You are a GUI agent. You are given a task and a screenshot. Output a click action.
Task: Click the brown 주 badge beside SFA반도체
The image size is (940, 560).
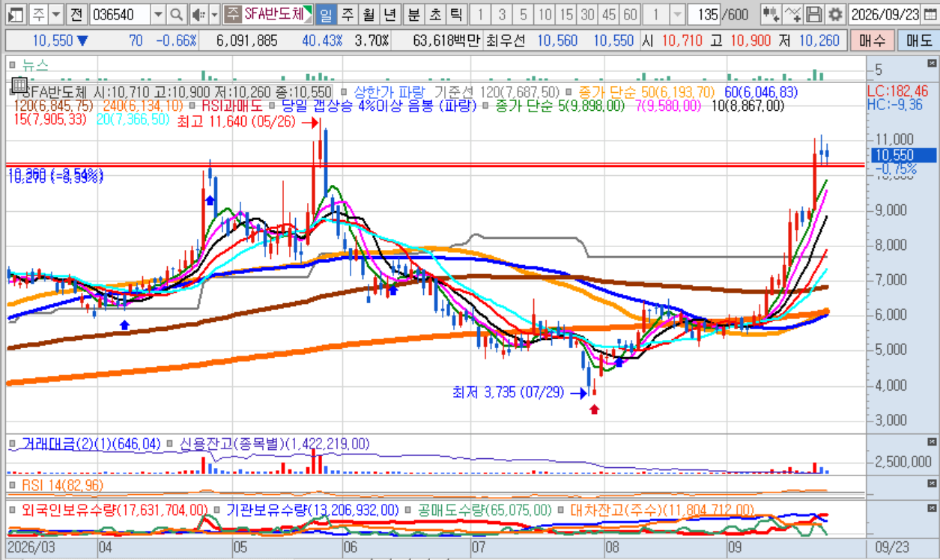click(233, 14)
